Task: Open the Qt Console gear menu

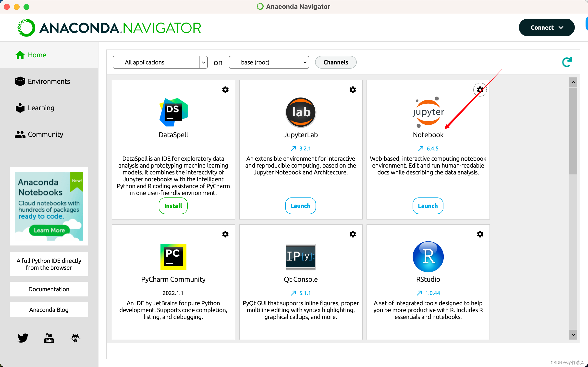Action: pos(353,234)
